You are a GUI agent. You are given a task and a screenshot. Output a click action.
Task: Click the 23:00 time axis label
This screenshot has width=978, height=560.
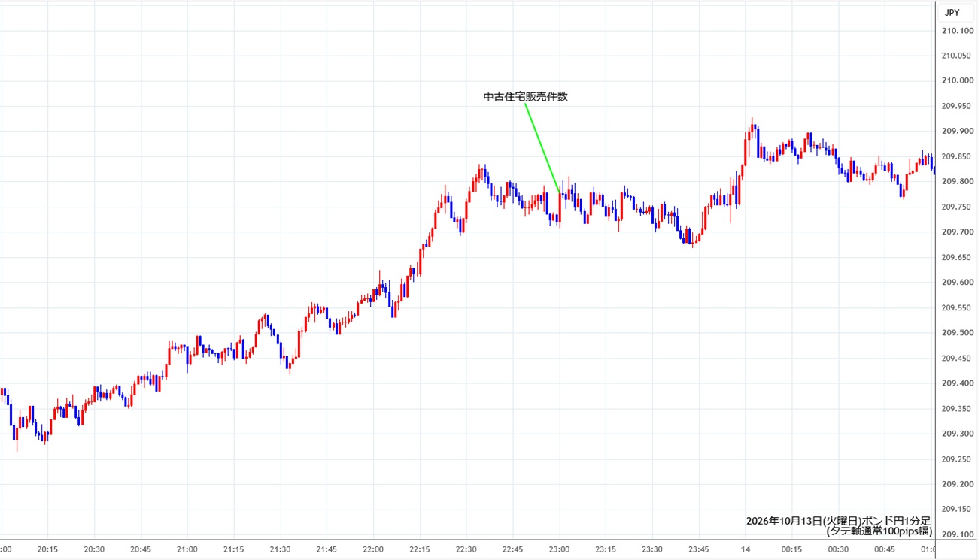[x=559, y=549]
